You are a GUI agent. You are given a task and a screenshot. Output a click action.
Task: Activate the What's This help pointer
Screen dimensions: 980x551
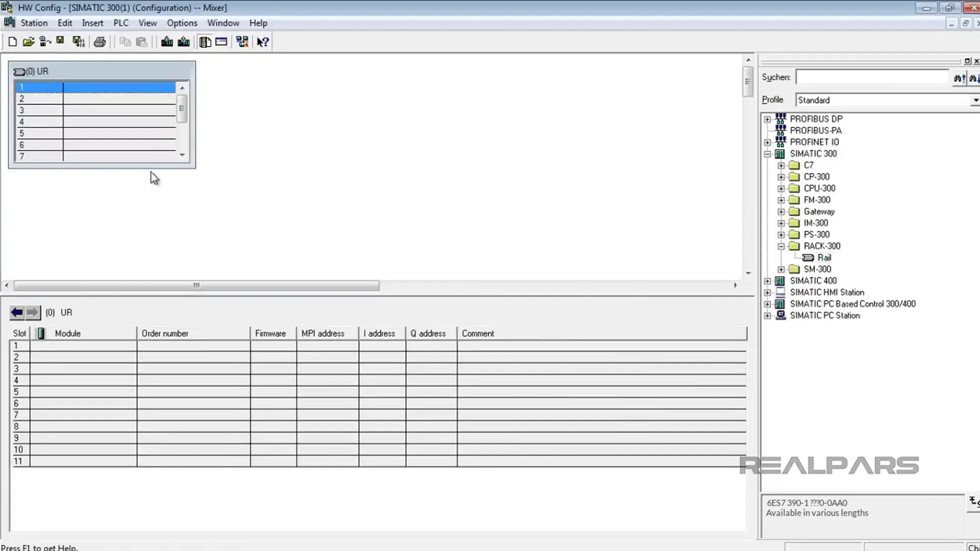click(x=262, y=41)
